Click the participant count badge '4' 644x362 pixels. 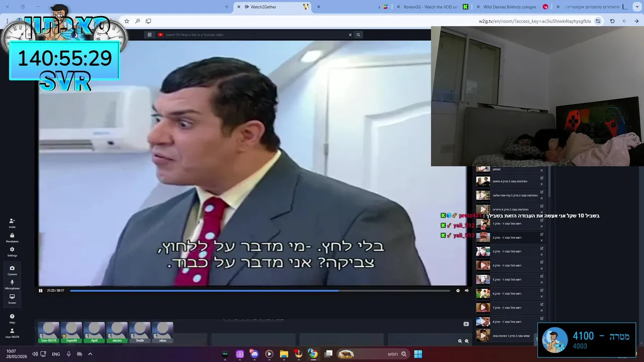click(x=466, y=324)
